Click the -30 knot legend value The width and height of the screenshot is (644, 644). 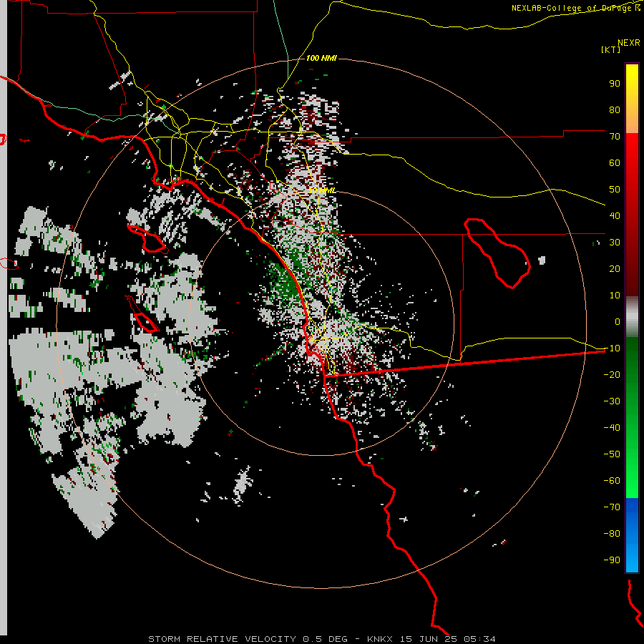click(x=612, y=401)
